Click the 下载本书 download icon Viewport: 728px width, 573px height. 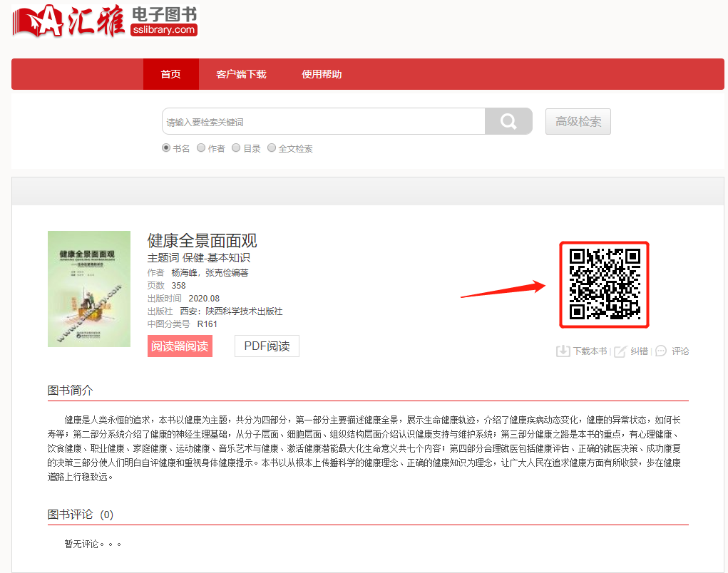point(563,351)
